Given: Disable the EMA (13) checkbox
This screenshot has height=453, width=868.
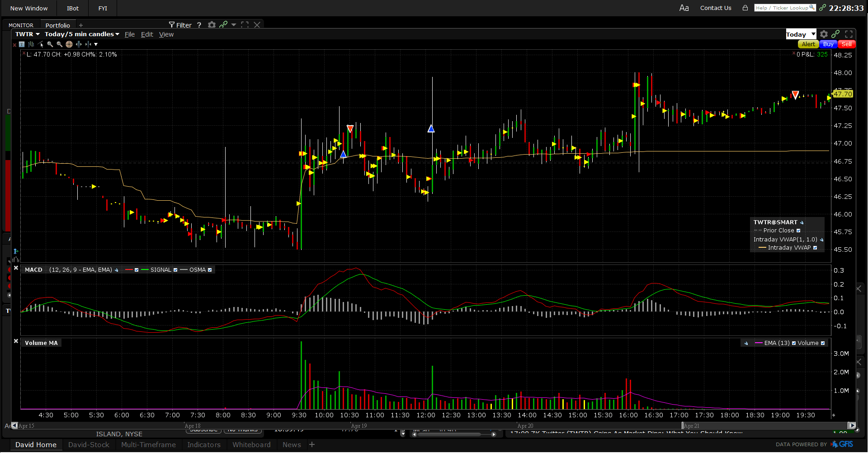Looking at the screenshot, I should pyautogui.click(x=794, y=343).
